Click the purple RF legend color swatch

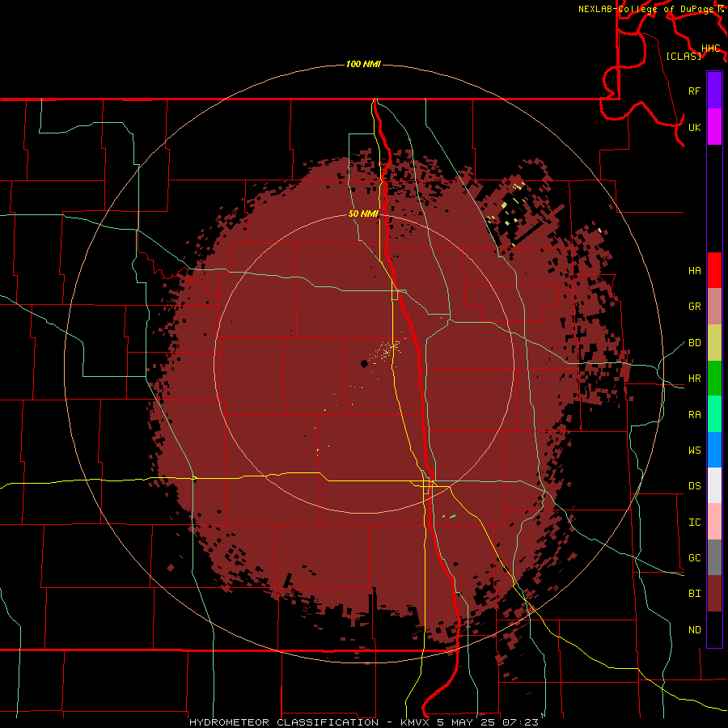pyautogui.click(x=714, y=91)
